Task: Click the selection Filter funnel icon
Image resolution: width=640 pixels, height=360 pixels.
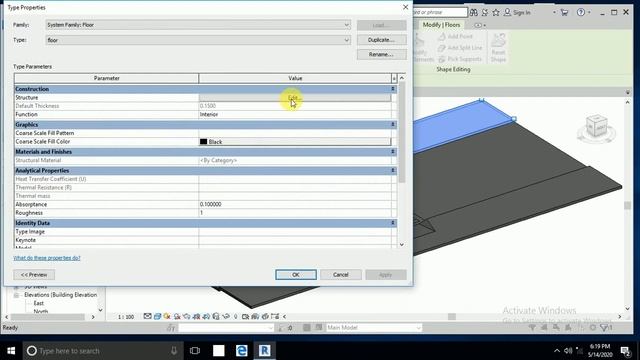Action: tap(605, 327)
